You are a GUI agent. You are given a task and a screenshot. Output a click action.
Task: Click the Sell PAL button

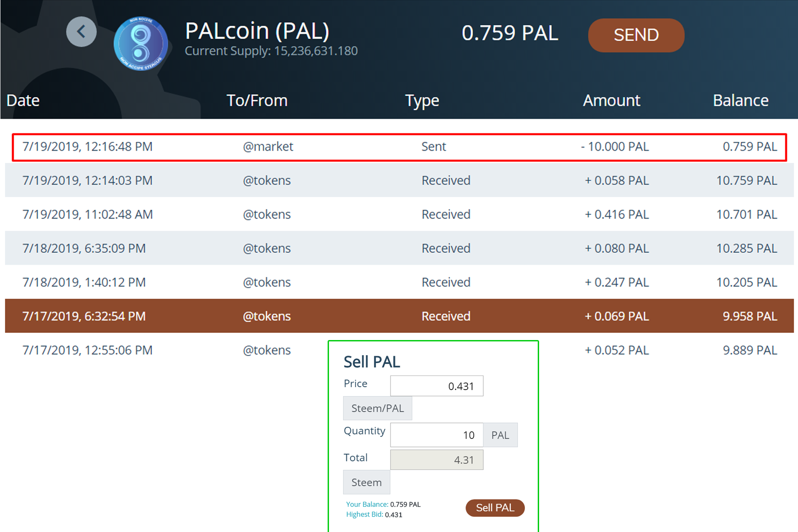495,508
